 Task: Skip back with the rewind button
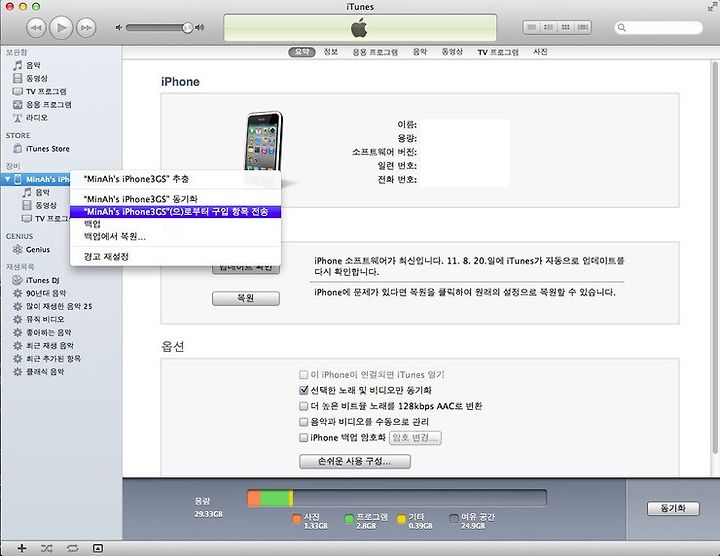coord(36,28)
